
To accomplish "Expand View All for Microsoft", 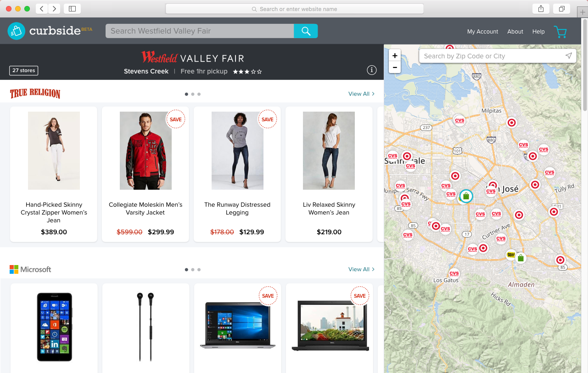I will [361, 269].
